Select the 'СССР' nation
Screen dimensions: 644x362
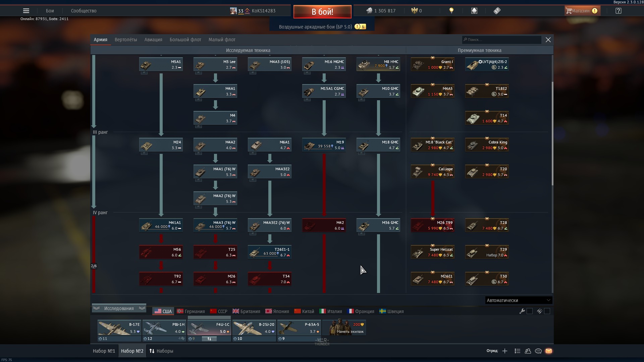coord(219,311)
